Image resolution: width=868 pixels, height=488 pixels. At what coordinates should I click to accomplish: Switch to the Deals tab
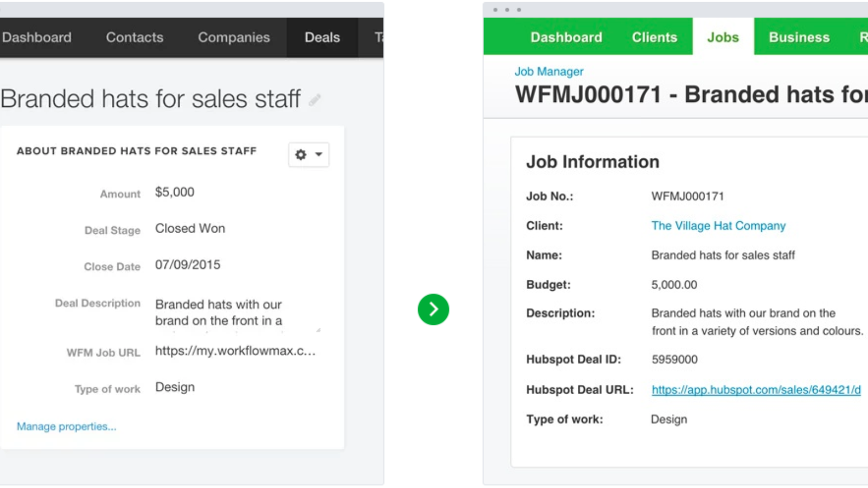click(x=322, y=37)
